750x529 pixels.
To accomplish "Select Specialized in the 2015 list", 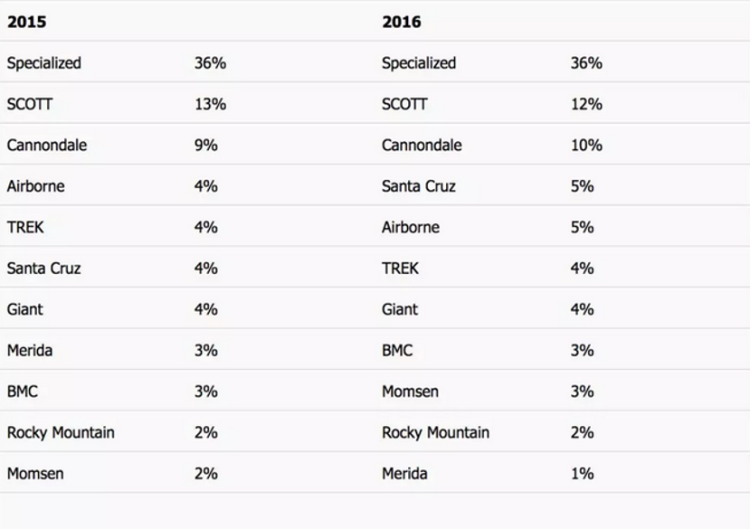I will point(44,63).
